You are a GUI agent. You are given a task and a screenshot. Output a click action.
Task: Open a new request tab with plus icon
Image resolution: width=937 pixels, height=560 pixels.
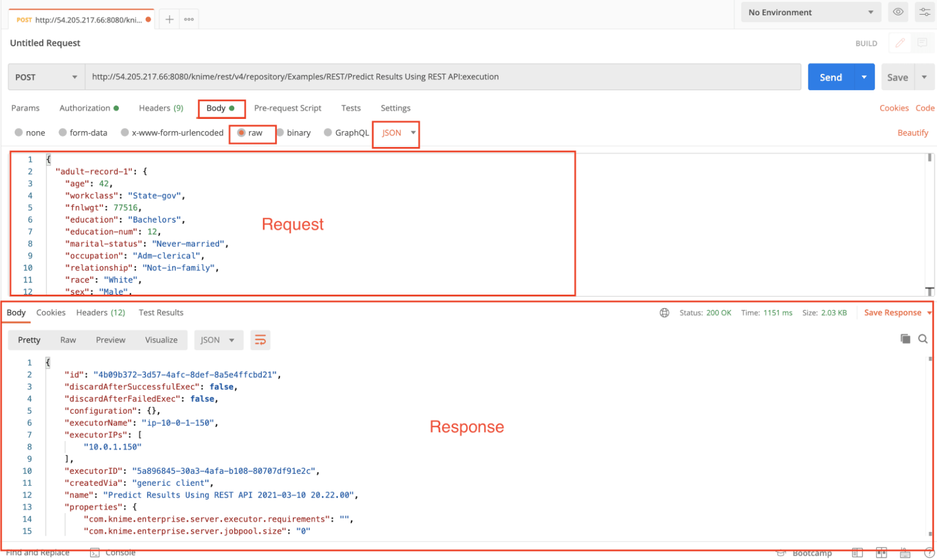170,20
